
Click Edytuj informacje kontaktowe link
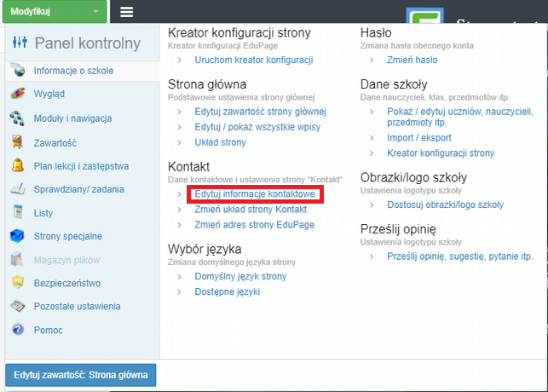tap(255, 194)
